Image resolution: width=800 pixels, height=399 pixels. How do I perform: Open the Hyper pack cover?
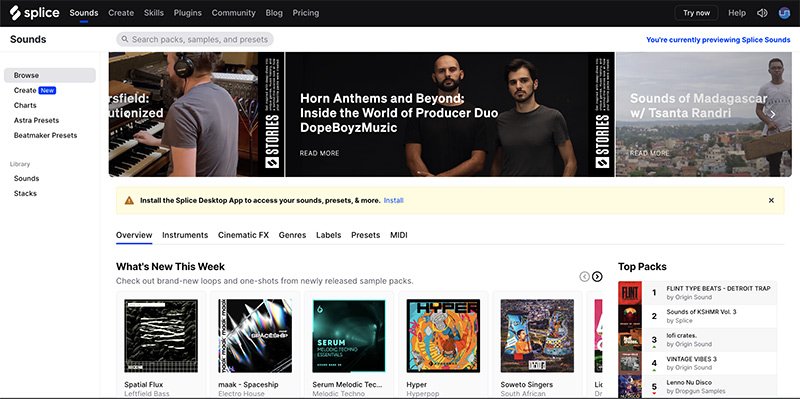pos(443,336)
